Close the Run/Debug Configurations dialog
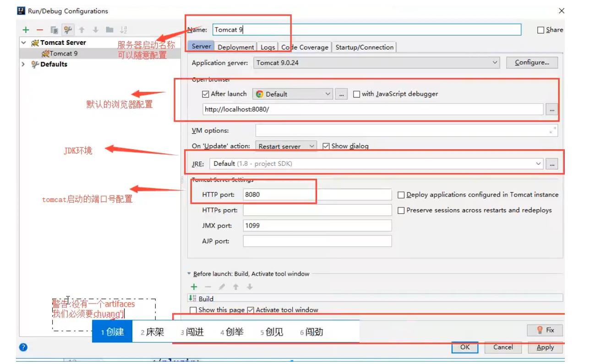This screenshot has width=601, height=364. pyautogui.click(x=561, y=11)
